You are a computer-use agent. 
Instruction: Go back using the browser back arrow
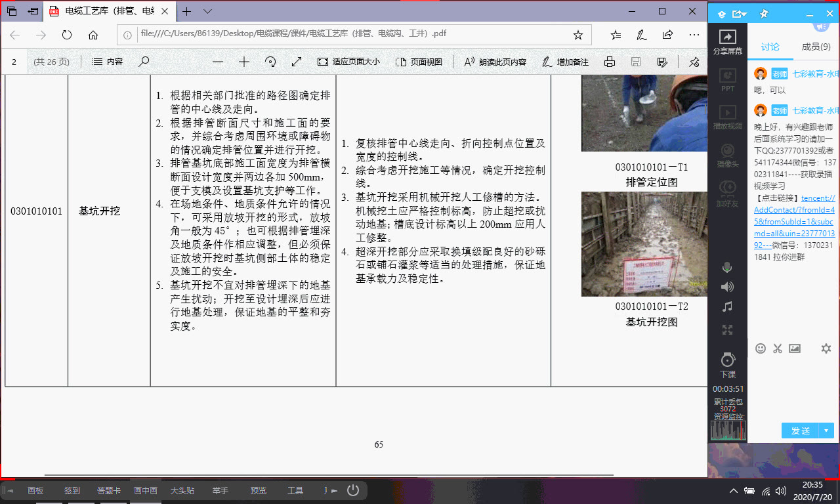(14, 35)
